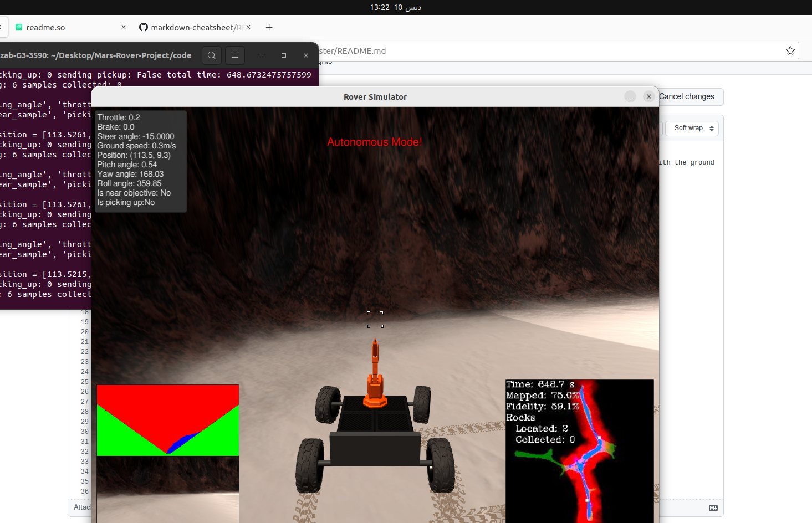Click the Autonomous Mode! label
812x523 pixels.
click(375, 142)
